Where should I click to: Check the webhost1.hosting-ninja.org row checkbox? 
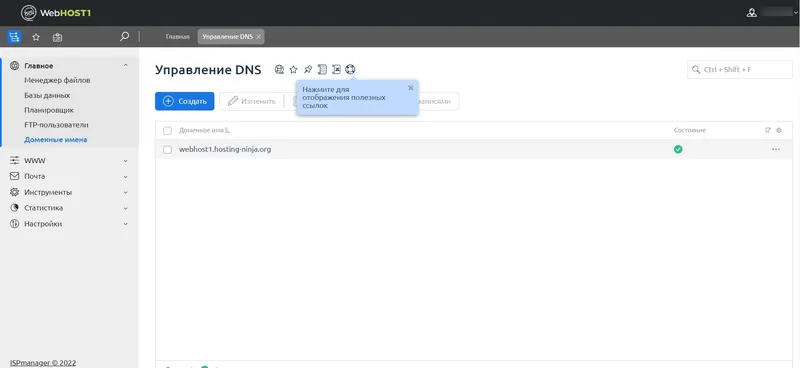(167, 150)
